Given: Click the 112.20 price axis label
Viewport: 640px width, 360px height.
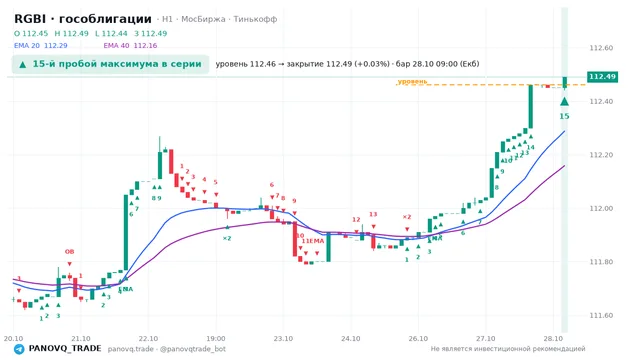Looking at the screenshot, I should pos(601,155).
